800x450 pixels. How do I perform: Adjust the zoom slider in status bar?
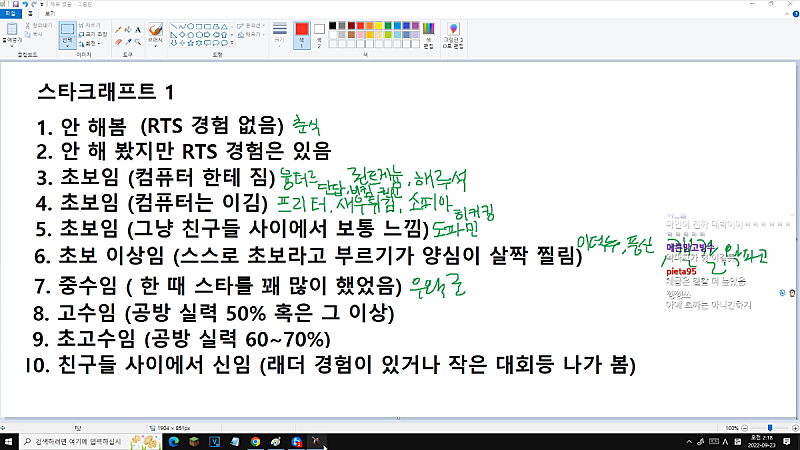[770, 428]
